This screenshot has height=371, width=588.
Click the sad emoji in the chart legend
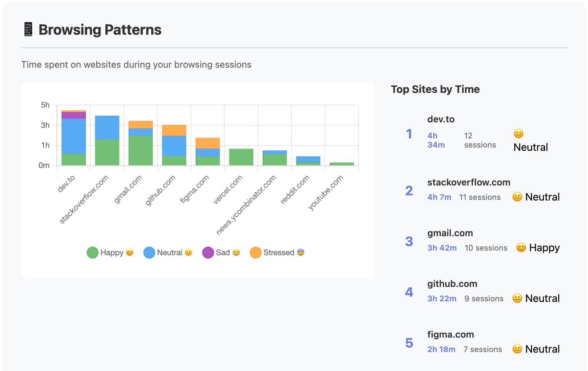point(236,252)
